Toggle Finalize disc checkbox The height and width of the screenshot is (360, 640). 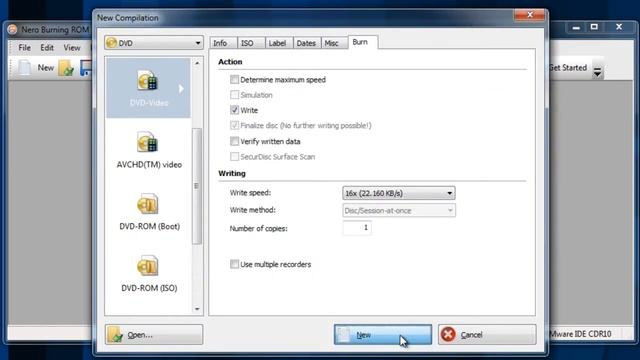coord(234,126)
